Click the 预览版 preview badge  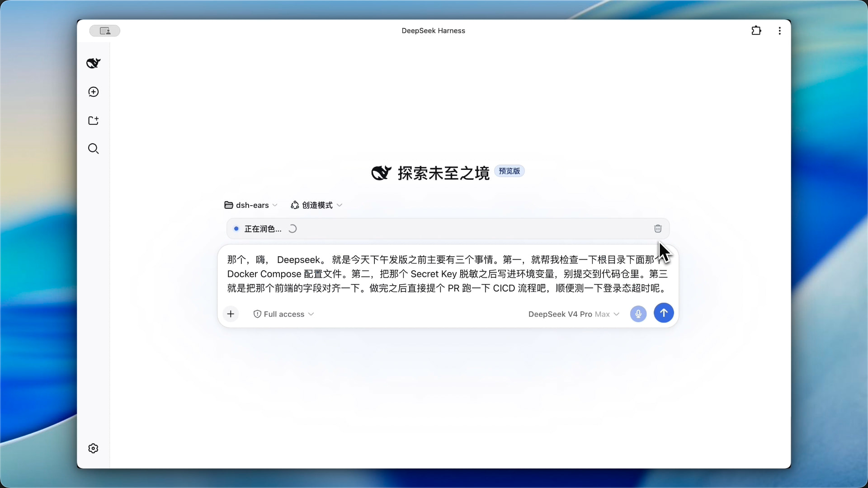pos(509,171)
